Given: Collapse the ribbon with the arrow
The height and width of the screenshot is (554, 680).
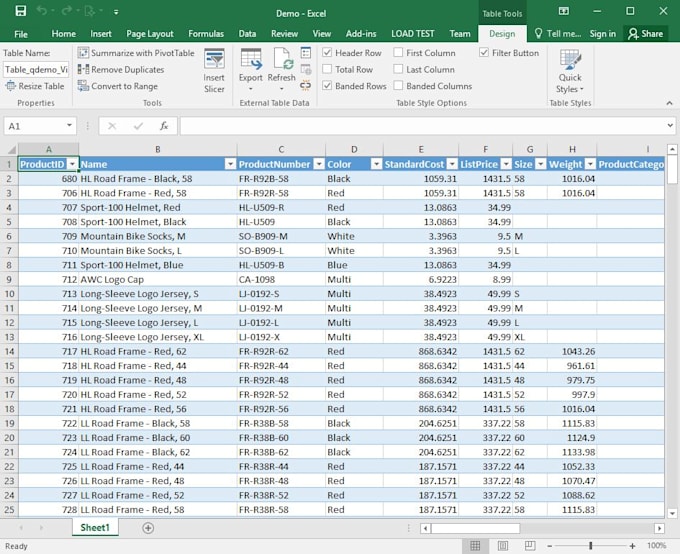Looking at the screenshot, I should tap(670, 103).
